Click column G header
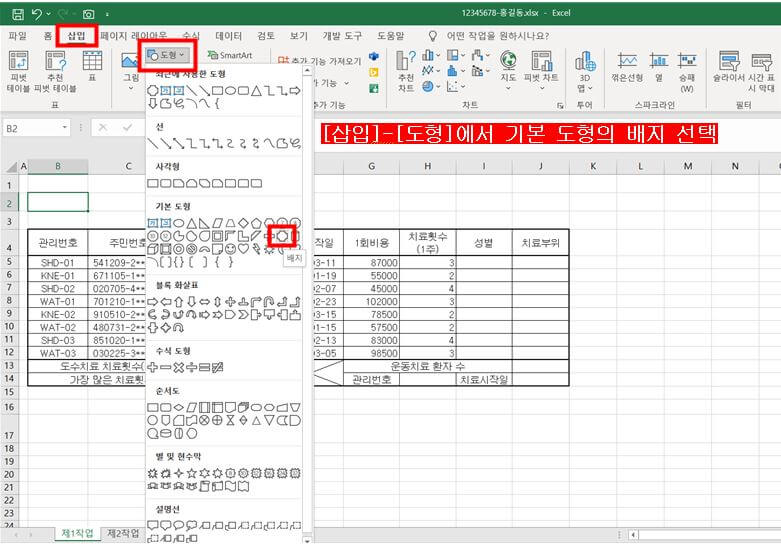This screenshot has height=553, width=781. point(372,166)
